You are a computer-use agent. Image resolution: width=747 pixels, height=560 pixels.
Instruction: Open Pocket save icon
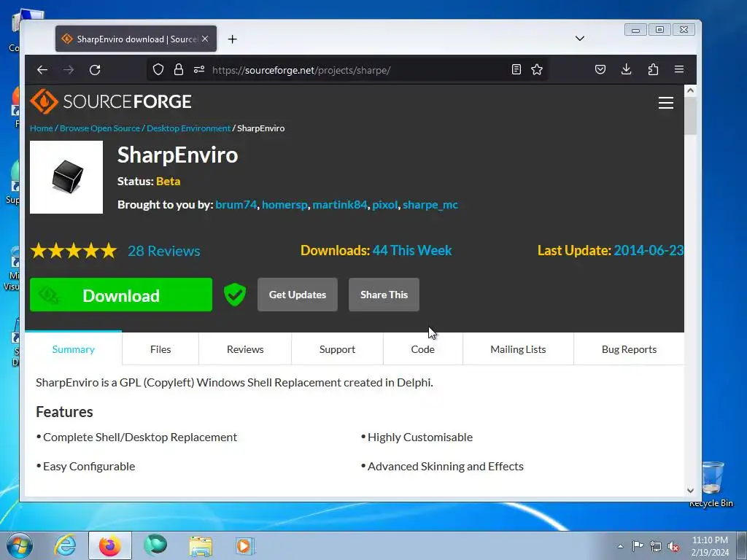pos(600,70)
